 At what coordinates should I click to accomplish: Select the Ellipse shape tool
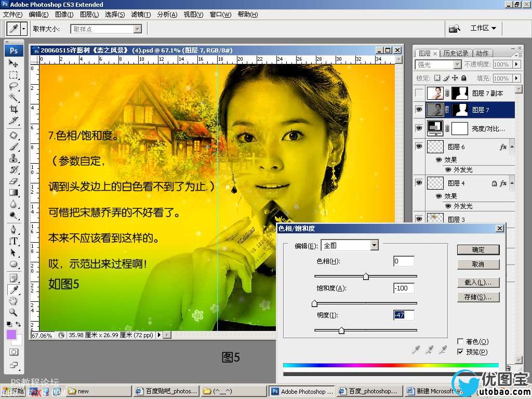click(13, 264)
